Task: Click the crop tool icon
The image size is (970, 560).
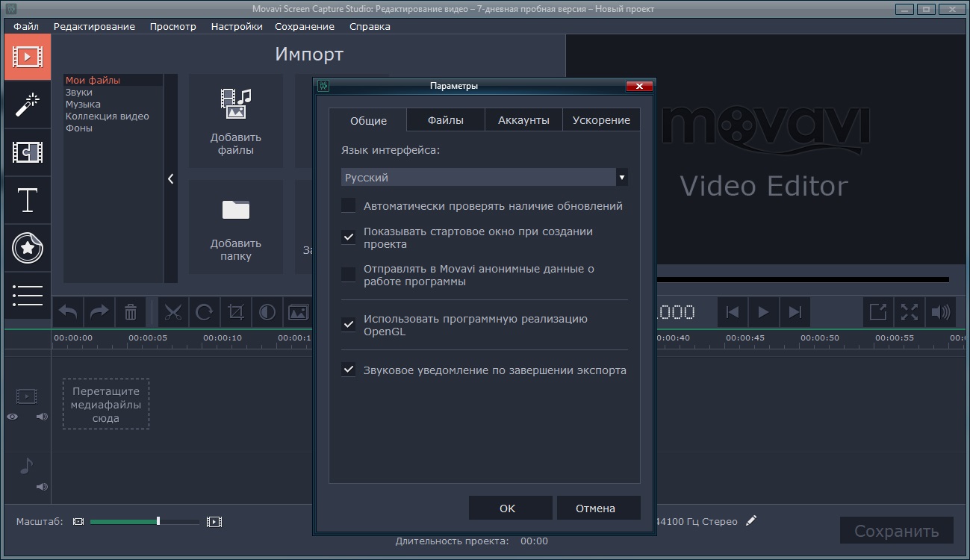Action: click(x=236, y=312)
